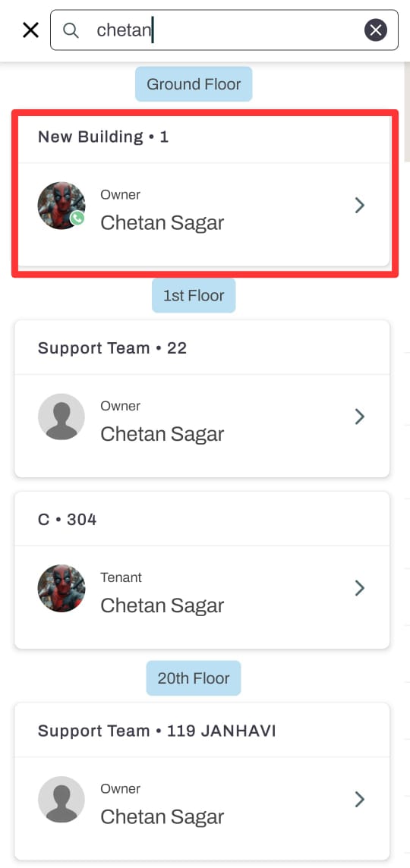This screenshot has height=868, width=410.
Task: Select the Ground Floor label chip
Action: (x=194, y=84)
